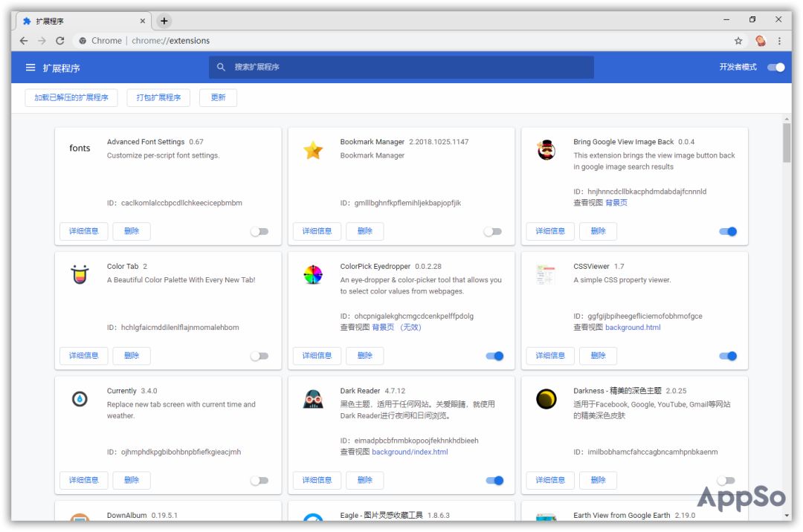Open 背景页 link for Bring Google View Image Back
Image resolution: width=803 pixels, height=532 pixels.
click(x=616, y=203)
